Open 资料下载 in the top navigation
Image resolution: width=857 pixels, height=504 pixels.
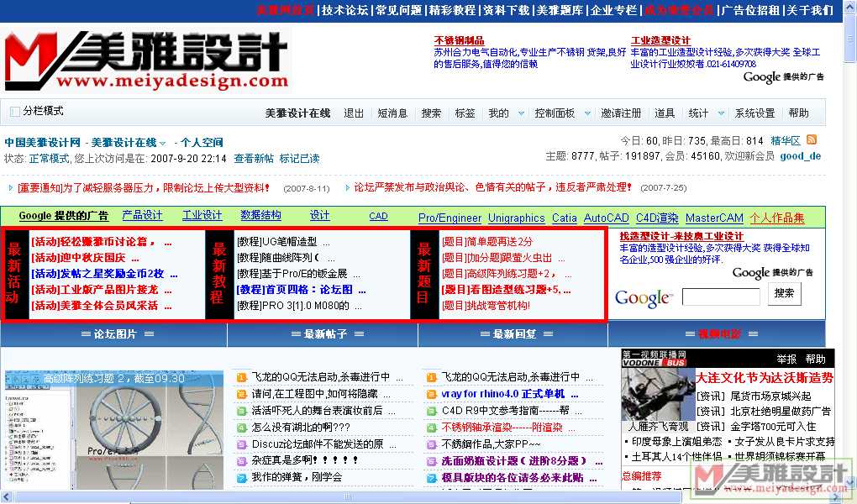pyautogui.click(x=506, y=10)
